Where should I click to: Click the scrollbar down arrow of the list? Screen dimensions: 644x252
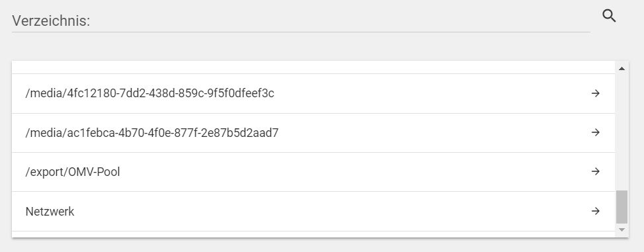pyautogui.click(x=622, y=230)
